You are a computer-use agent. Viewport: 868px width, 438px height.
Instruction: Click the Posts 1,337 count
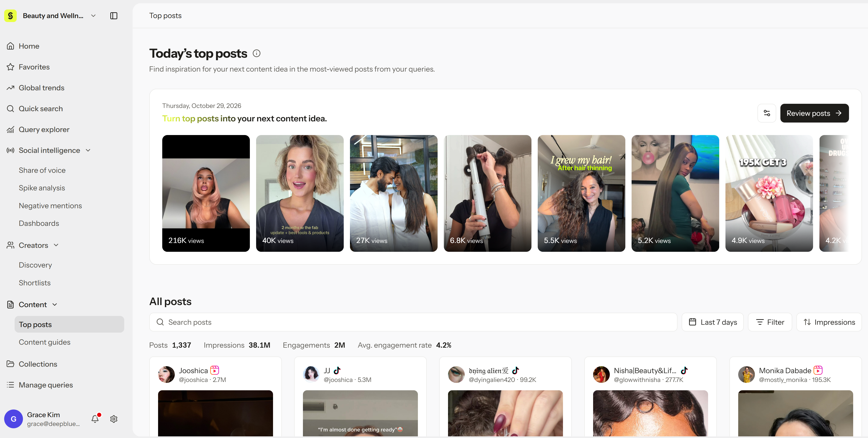point(170,345)
